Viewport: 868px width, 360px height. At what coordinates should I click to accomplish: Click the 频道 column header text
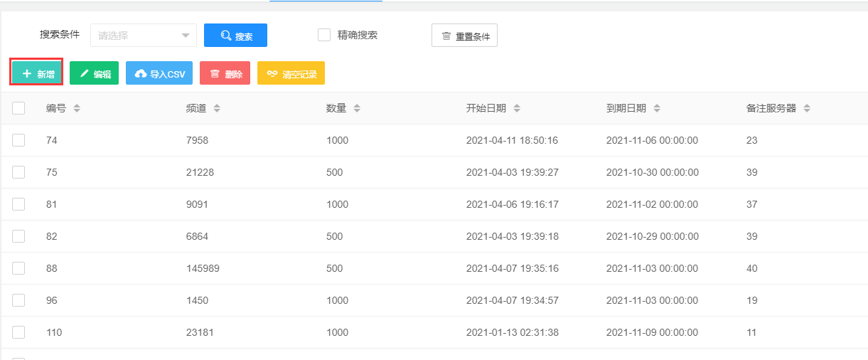[x=196, y=108]
